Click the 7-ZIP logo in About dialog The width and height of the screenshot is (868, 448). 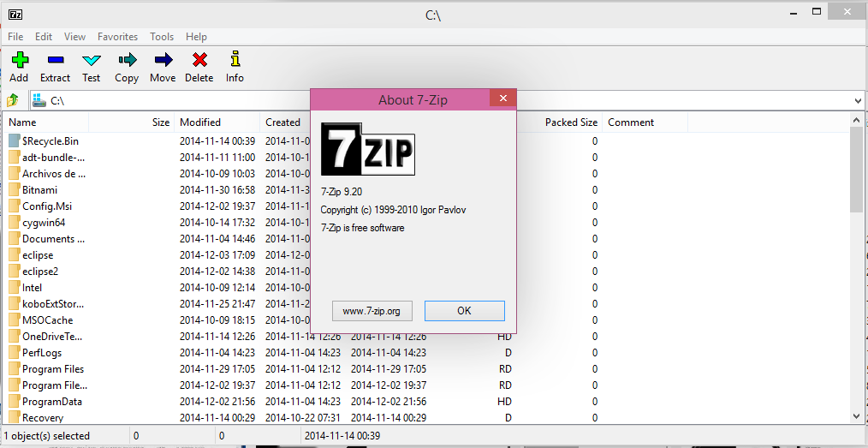coord(367,149)
